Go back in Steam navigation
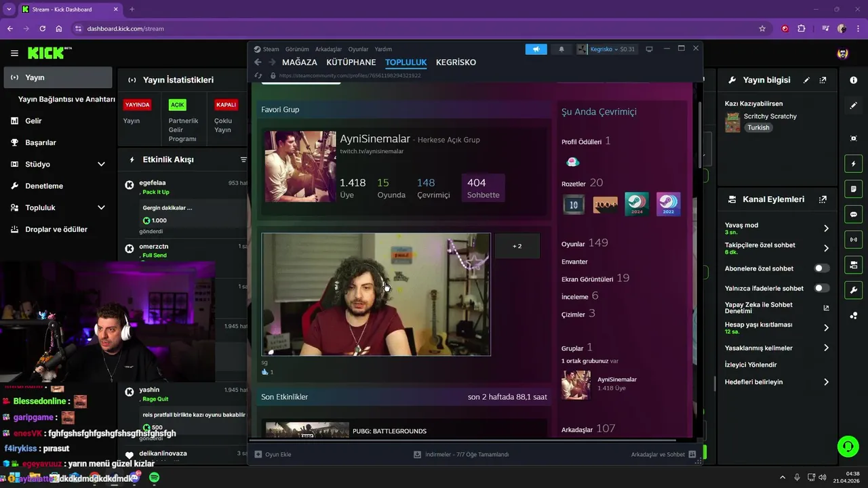Viewport: 868px width, 488px height. (258, 62)
